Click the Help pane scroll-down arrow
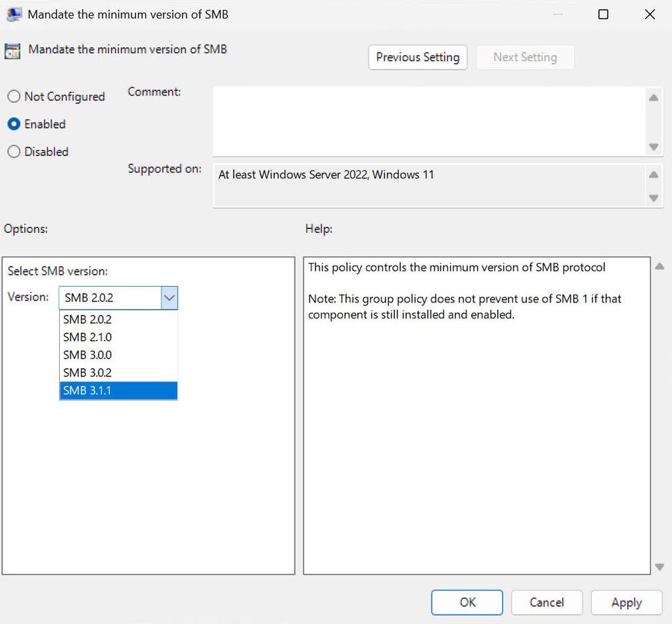The height and width of the screenshot is (624, 672). pyautogui.click(x=657, y=565)
